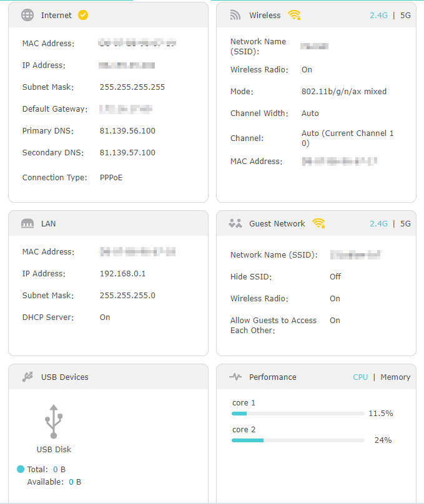The width and height of the screenshot is (424, 504).
Task: Select 2.4G in Guest Network panel
Action: (x=378, y=223)
